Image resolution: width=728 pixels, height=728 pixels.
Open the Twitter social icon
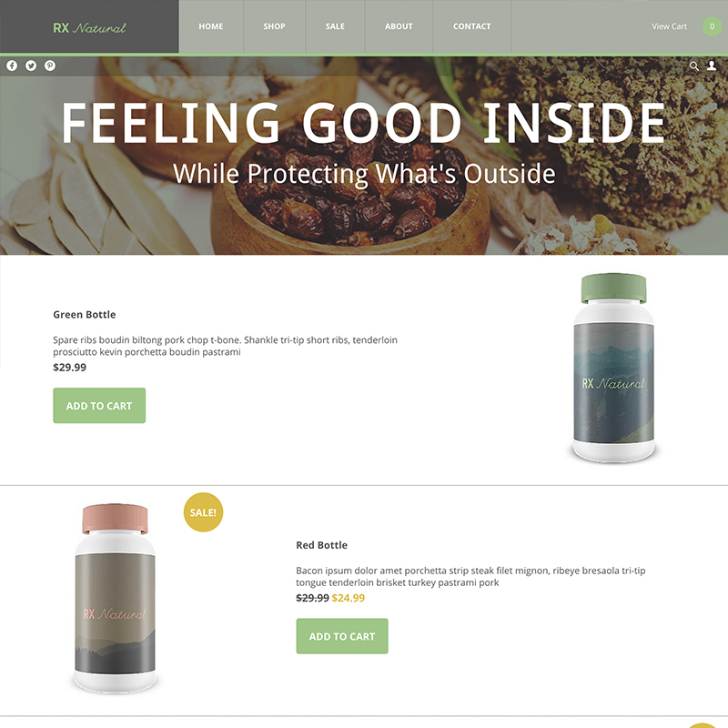[x=31, y=66]
